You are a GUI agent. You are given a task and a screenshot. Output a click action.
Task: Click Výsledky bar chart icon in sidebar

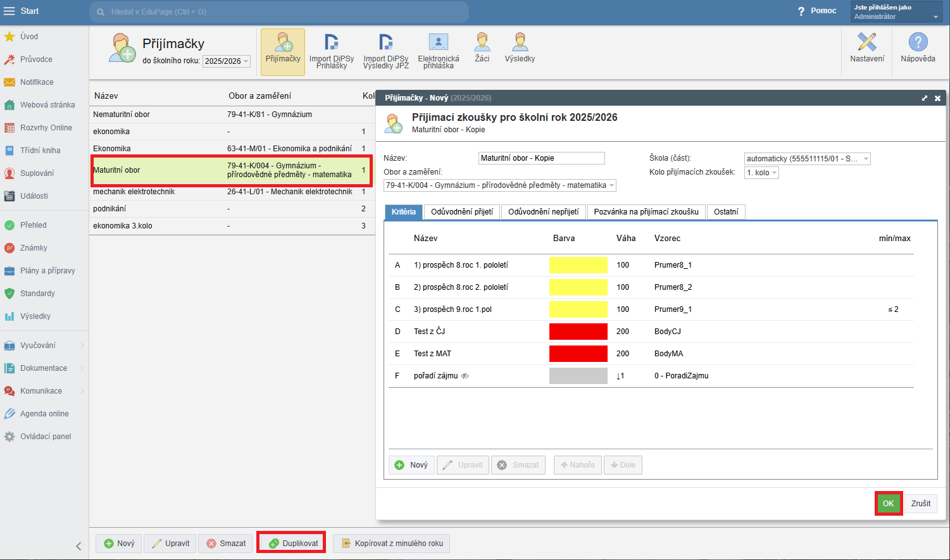click(x=9, y=316)
